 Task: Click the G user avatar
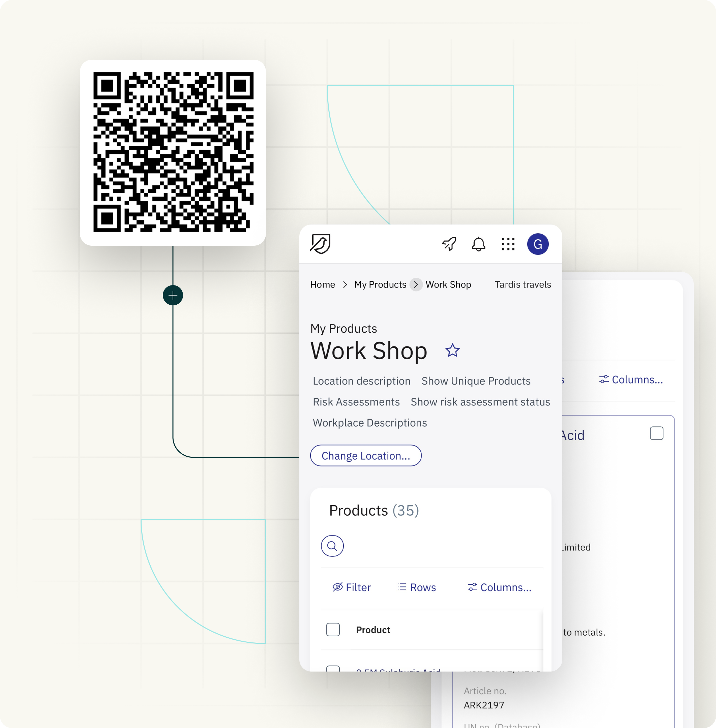point(537,244)
